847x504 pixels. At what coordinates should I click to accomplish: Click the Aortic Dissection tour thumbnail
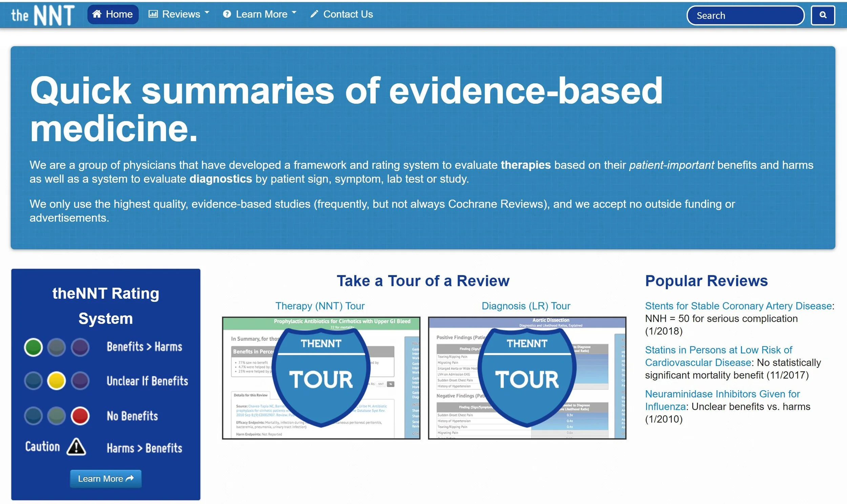point(527,378)
